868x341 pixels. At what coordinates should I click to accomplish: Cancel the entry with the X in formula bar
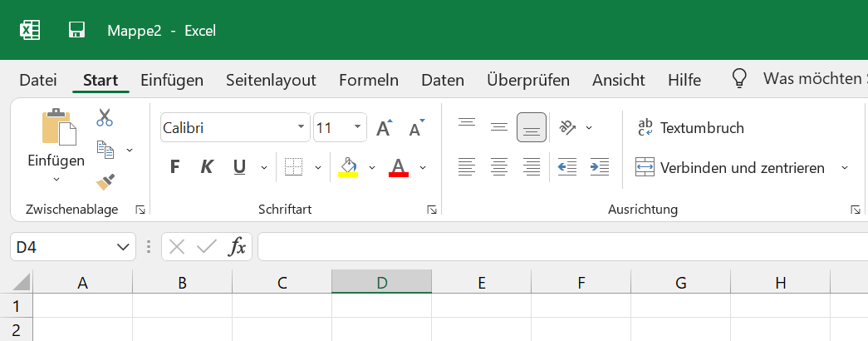[177, 247]
